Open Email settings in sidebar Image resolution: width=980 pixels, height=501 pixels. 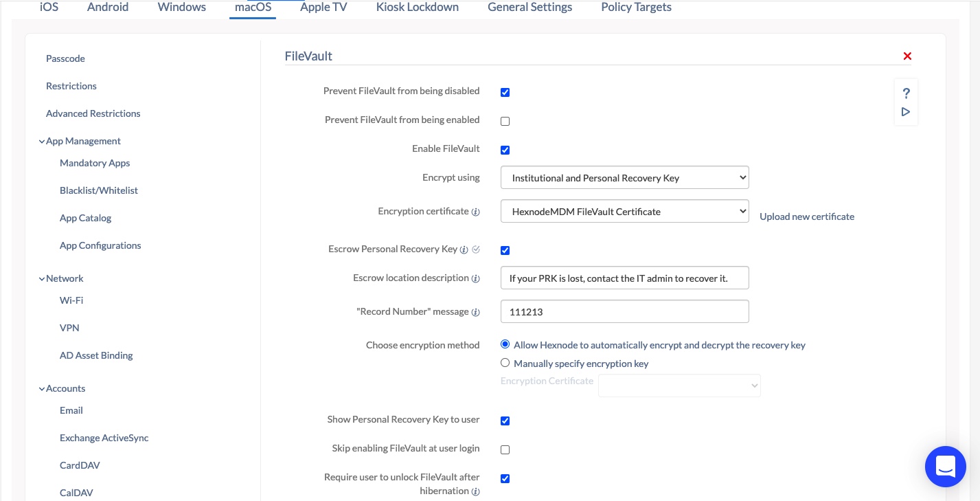[71, 410]
